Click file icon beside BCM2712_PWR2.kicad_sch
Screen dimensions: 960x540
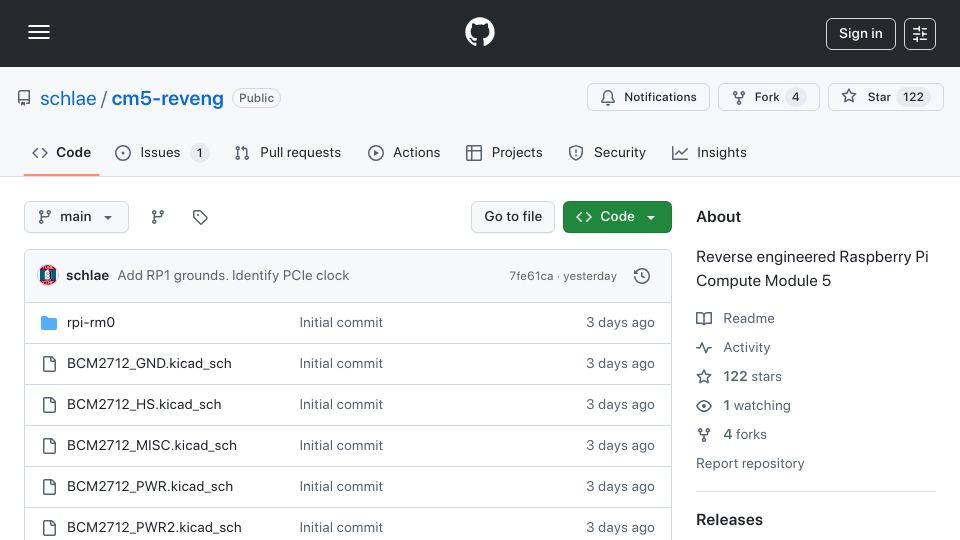(x=50, y=528)
